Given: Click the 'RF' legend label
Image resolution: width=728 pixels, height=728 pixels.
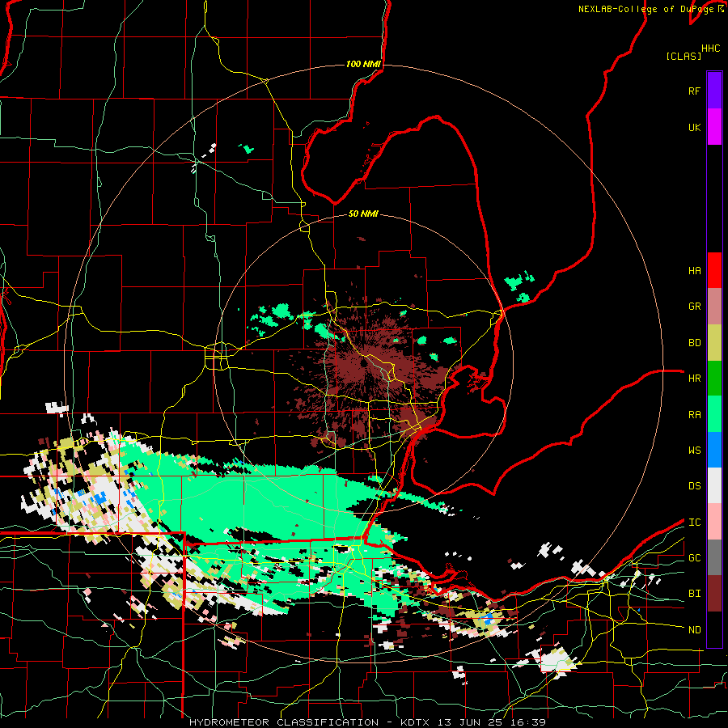Looking at the screenshot, I should point(694,91).
